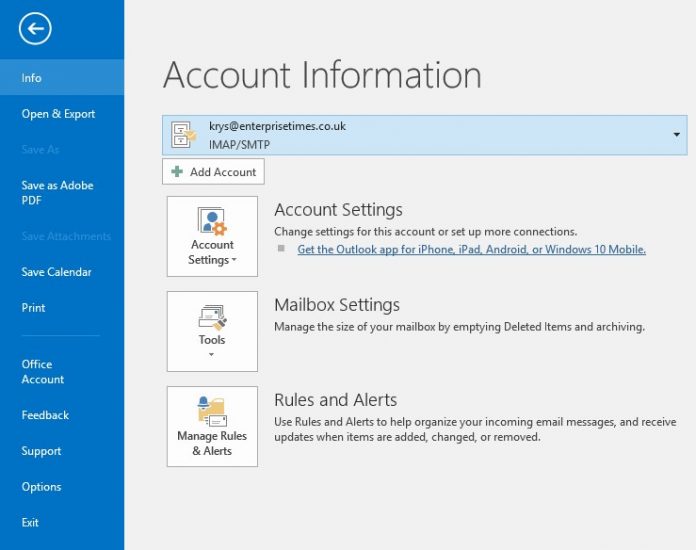The width and height of the screenshot is (696, 550).
Task: Click the 'Manage the size of your mailbox' description
Action: click(x=459, y=327)
